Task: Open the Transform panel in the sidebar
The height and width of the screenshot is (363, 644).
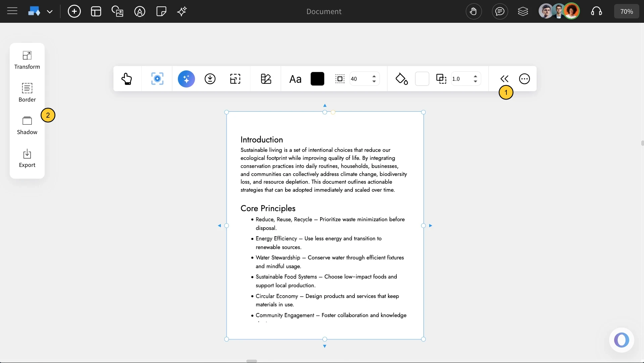Action: (x=27, y=60)
